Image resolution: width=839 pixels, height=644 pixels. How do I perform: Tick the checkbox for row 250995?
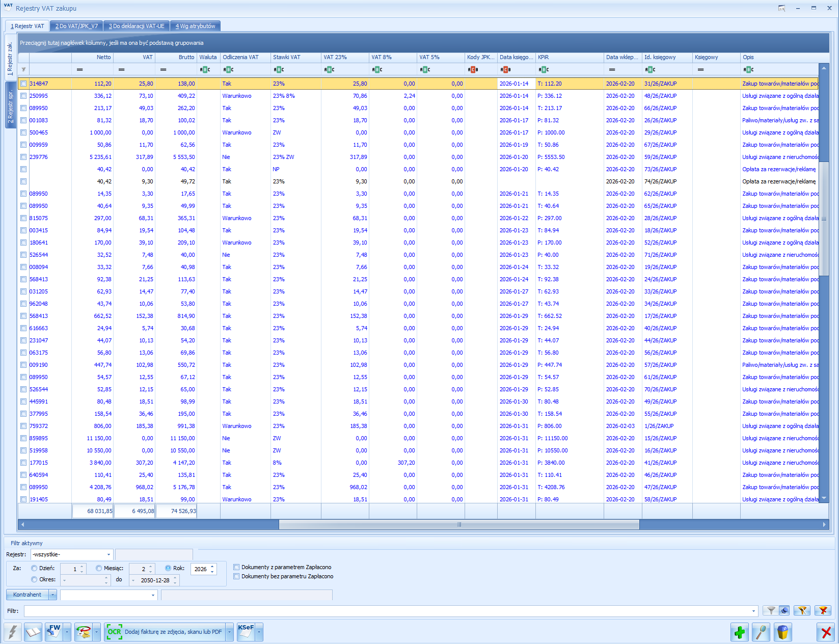click(23, 96)
